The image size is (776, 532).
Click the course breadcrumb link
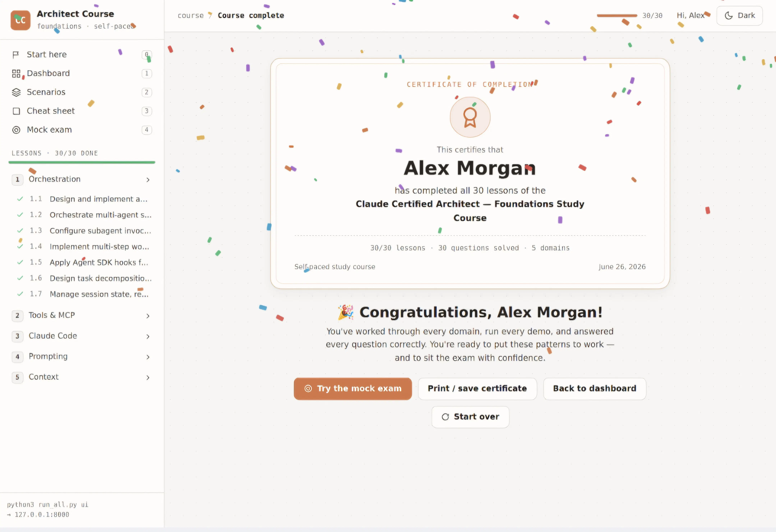coord(190,16)
